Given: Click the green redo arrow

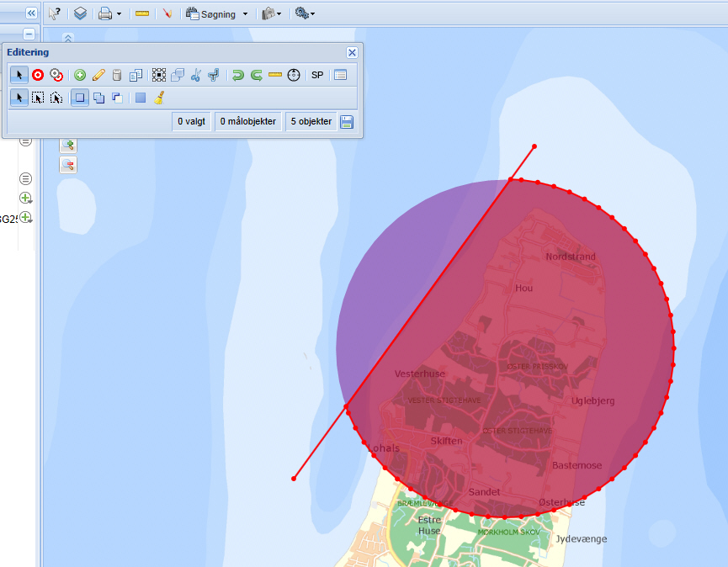Looking at the screenshot, I should coord(257,75).
